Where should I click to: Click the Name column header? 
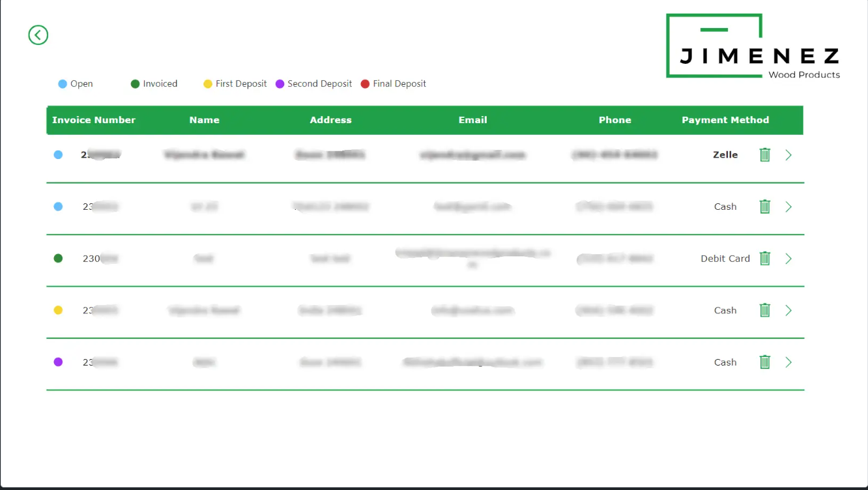pos(205,120)
